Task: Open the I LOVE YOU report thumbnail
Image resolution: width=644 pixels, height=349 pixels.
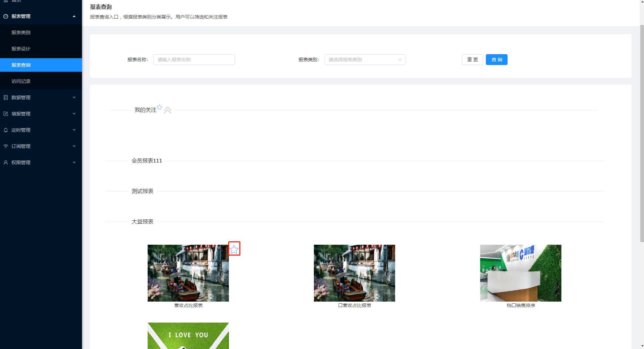Action: 188,336
